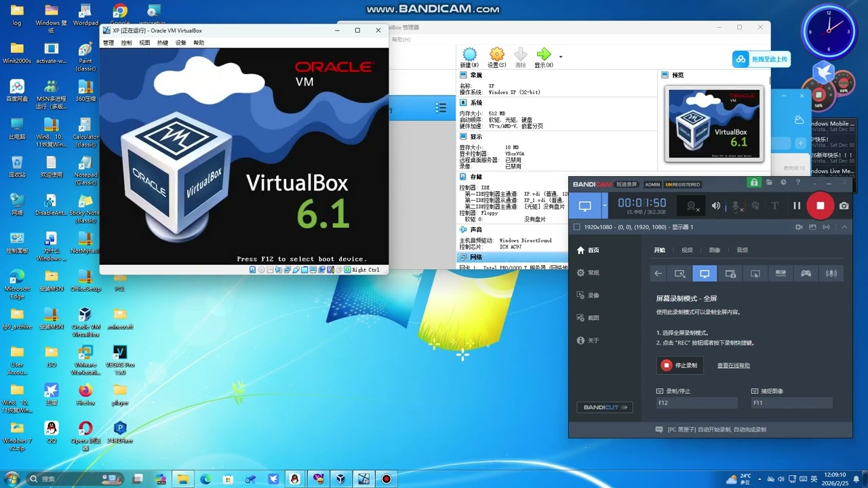This screenshot has width=868, height=488.
Task: Pause the Bandicam recording
Action: pyautogui.click(x=797, y=205)
